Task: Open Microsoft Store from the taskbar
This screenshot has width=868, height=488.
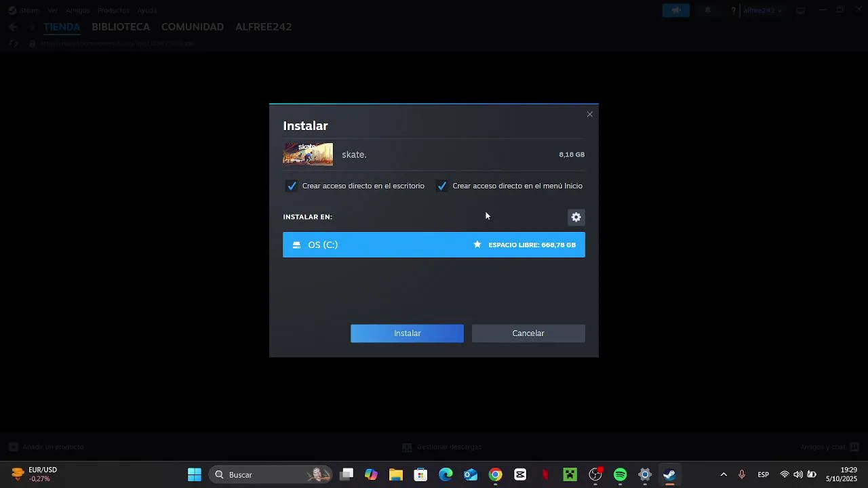Action: coord(420,474)
